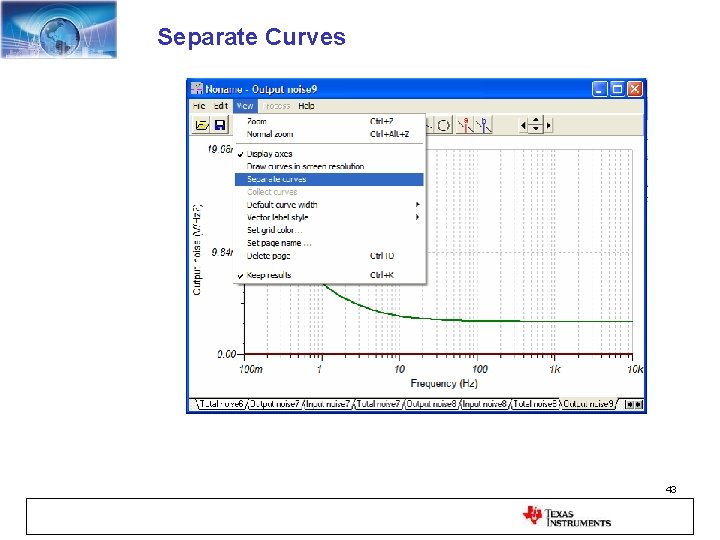Choose Set page name...

329,243
